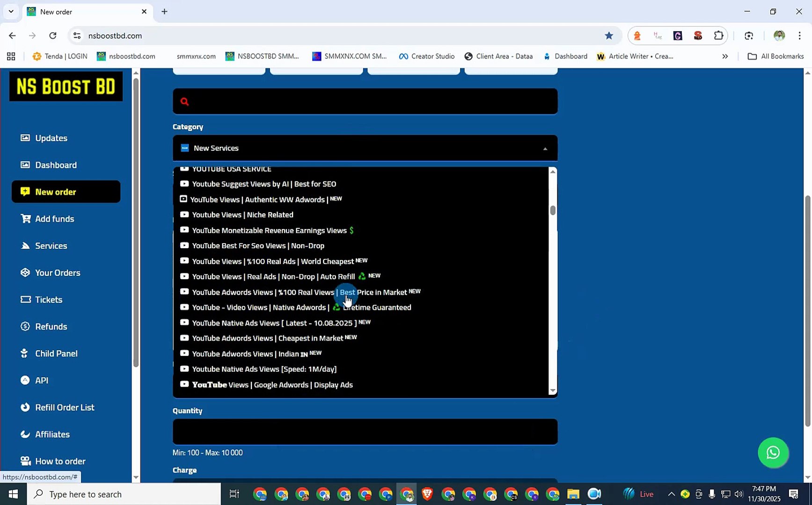Click the Affiliates sidebar icon

coord(25,434)
